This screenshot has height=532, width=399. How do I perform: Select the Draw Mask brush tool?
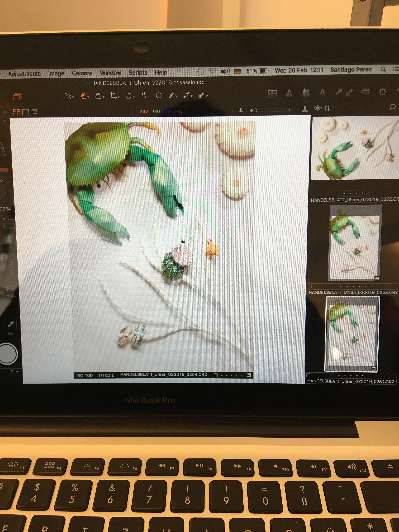click(171, 96)
